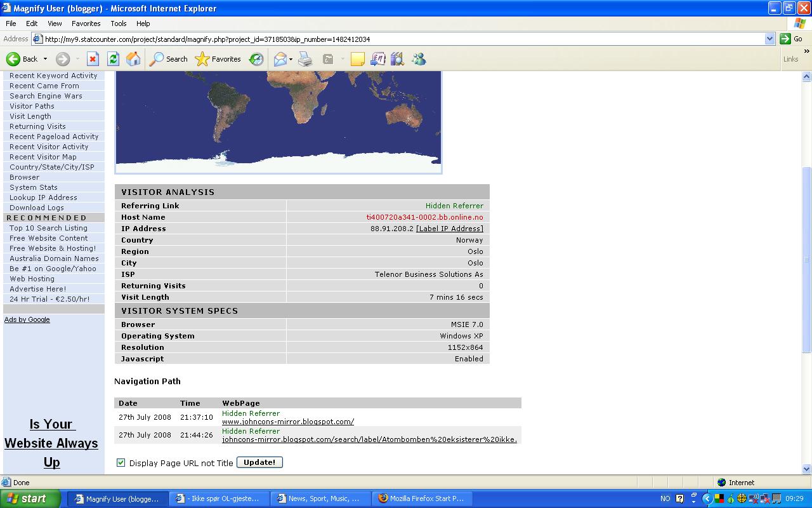This screenshot has width=812, height=508.
Task: Open the View menu
Action: coord(55,23)
